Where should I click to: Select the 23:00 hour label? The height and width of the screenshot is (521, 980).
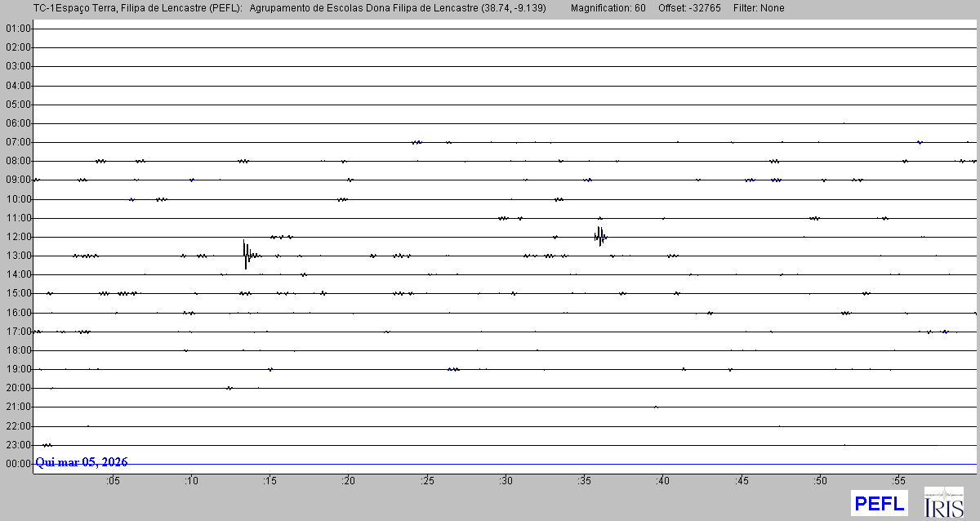pos(17,445)
